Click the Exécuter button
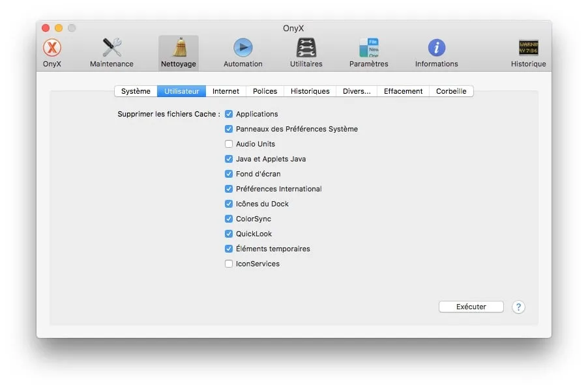 click(471, 307)
